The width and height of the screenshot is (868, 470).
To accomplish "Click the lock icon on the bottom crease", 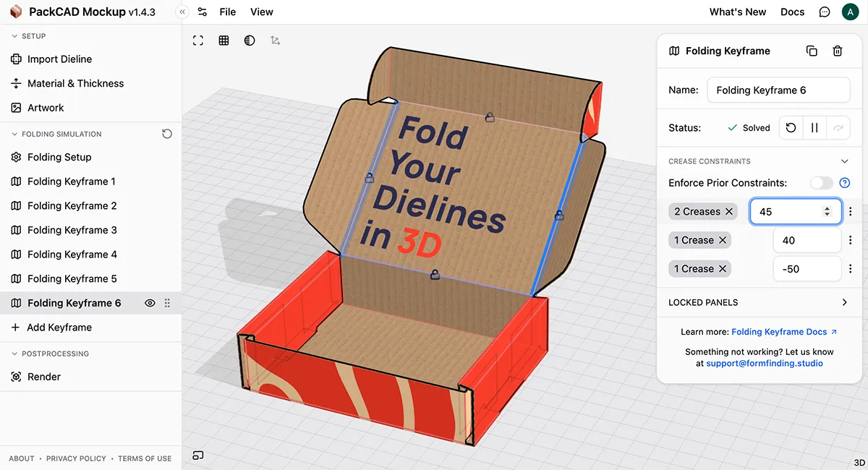I will click(x=435, y=274).
